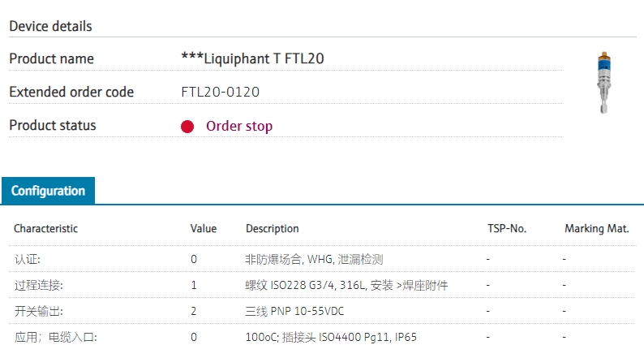Screen dimensions: 644x358
Task: Click the Marking Mat. column header
Action: (x=597, y=229)
